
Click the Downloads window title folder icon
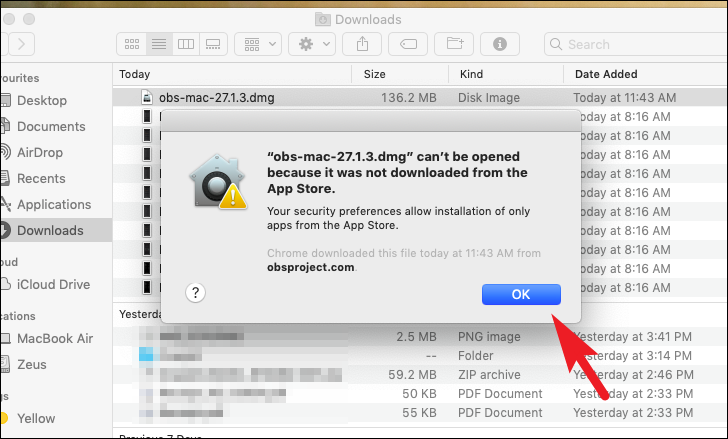tap(323, 19)
